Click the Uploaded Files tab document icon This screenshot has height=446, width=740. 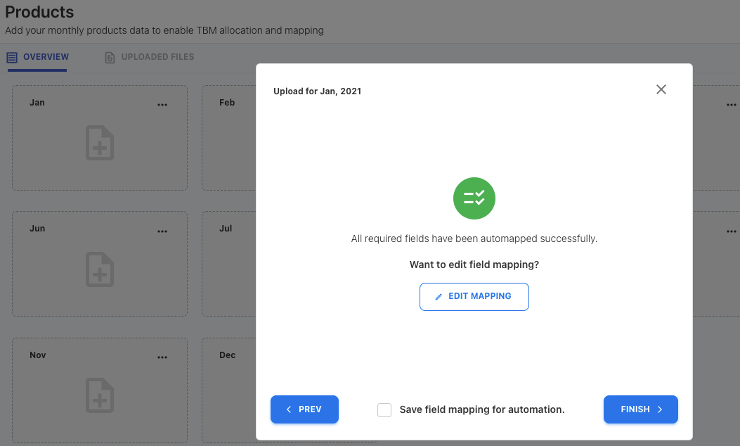(x=110, y=58)
